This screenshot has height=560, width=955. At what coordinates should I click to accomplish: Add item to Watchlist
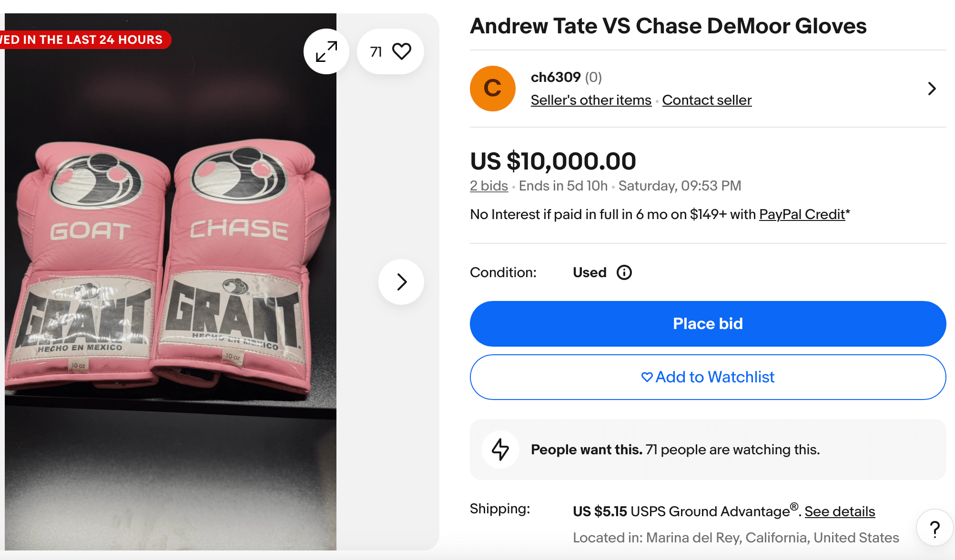(708, 377)
